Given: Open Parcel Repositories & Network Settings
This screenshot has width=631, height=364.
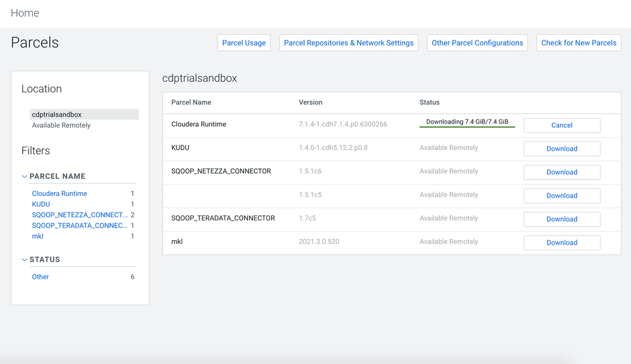Looking at the screenshot, I should tap(348, 42).
